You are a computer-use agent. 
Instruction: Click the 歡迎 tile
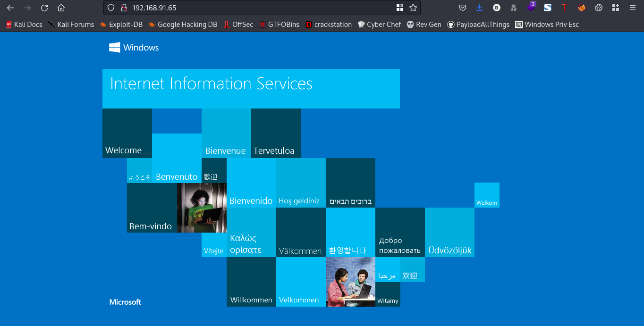pos(214,170)
